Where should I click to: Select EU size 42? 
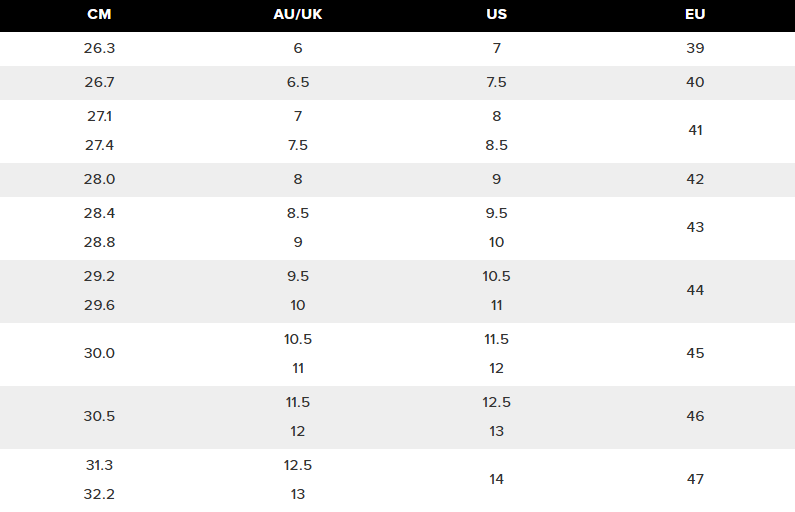[695, 179]
